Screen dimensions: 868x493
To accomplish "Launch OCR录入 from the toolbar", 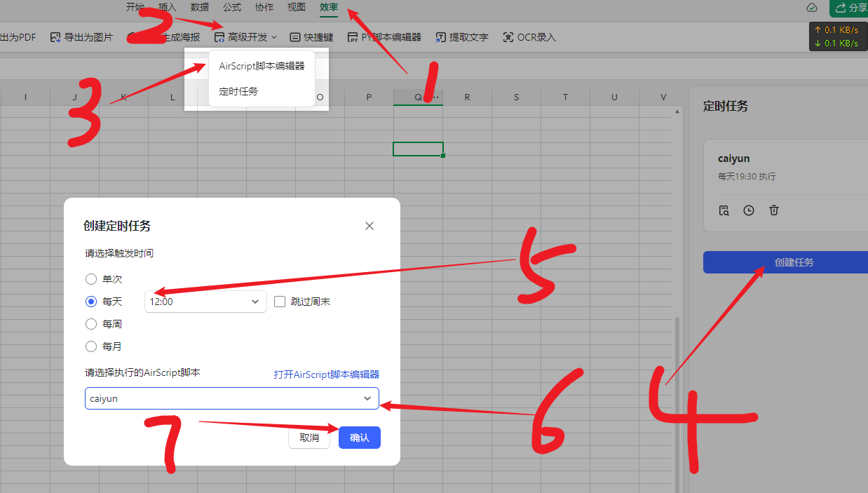I will (x=529, y=37).
